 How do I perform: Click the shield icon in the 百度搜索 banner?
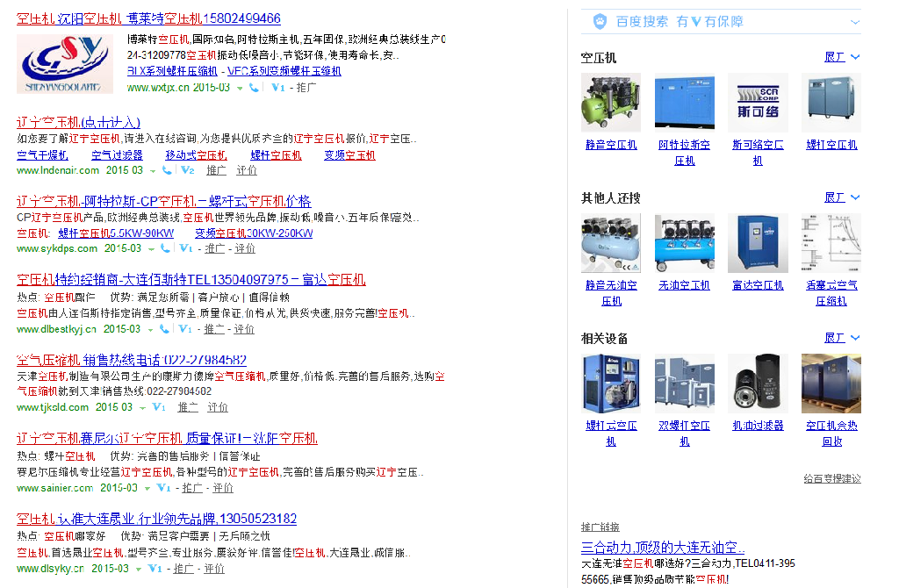[600, 22]
